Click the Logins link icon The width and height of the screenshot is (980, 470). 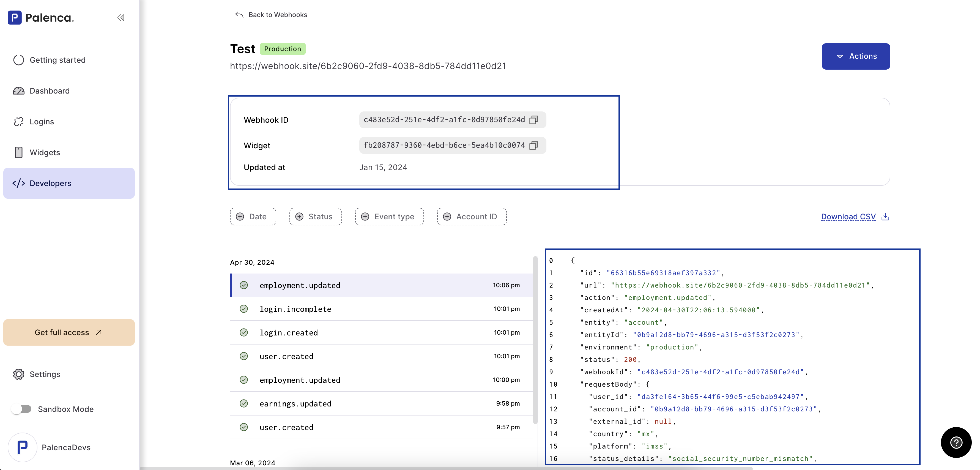point(19,122)
